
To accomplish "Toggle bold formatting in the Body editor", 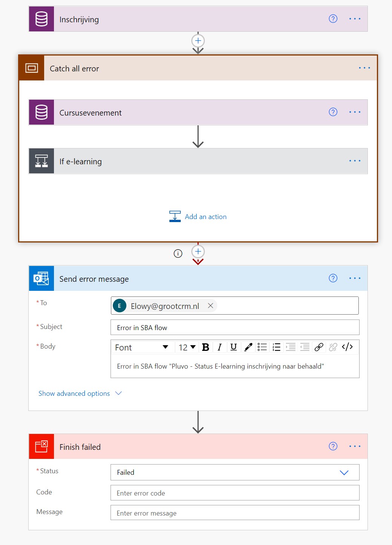I will [x=205, y=347].
